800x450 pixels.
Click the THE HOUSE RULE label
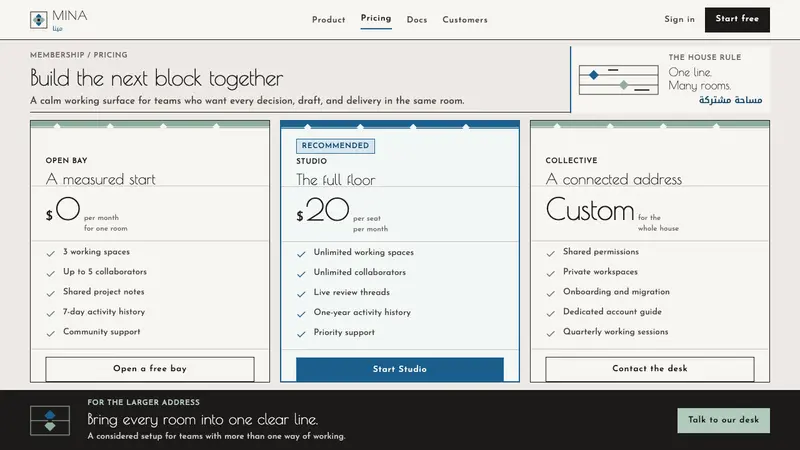(x=705, y=57)
